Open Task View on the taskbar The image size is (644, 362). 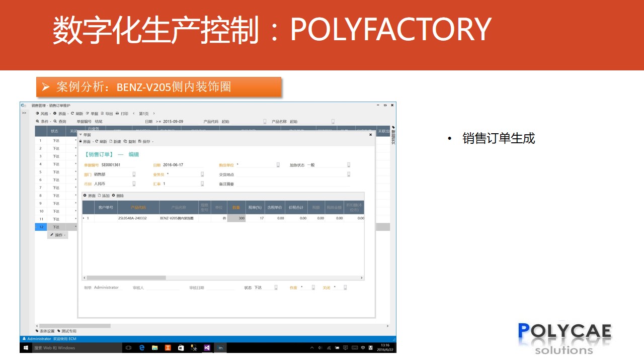click(x=128, y=347)
